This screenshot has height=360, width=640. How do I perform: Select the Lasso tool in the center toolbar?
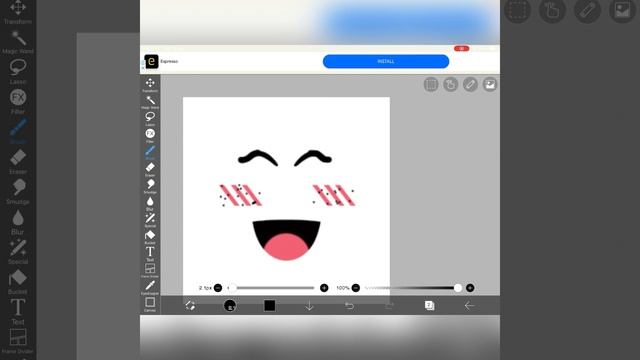pos(150,119)
